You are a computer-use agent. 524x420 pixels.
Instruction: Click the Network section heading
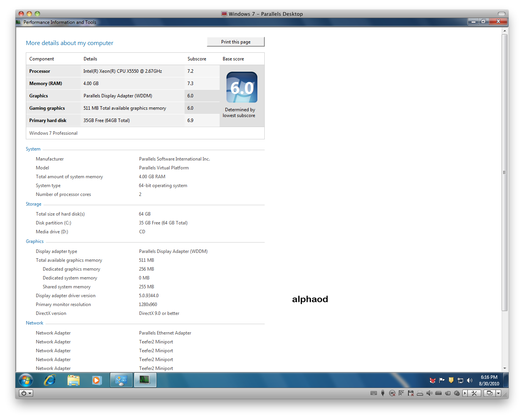tap(35, 323)
